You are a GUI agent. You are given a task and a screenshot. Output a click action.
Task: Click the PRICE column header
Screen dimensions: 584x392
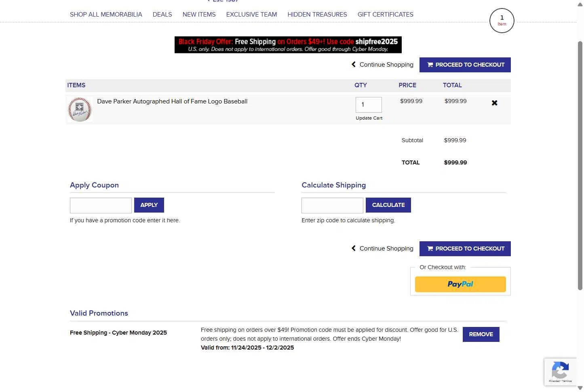tap(407, 85)
